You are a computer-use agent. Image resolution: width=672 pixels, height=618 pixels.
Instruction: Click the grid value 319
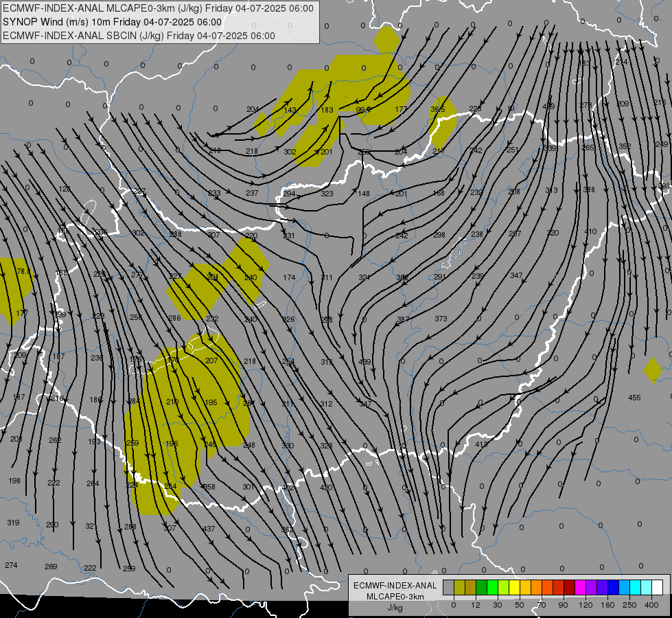(13, 523)
